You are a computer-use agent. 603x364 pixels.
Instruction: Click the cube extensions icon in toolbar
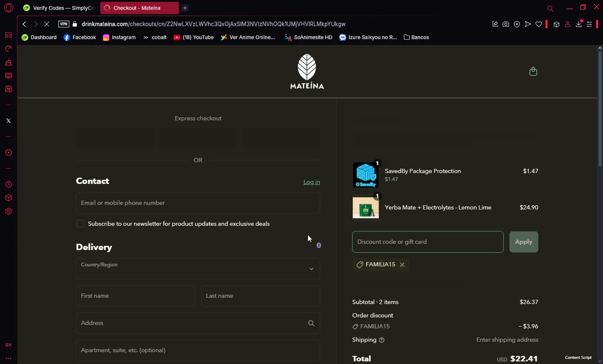[x=556, y=24]
